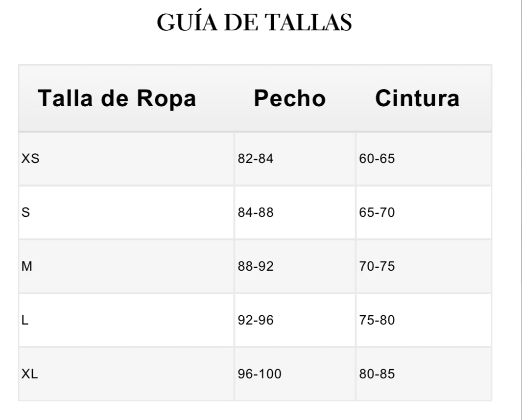Click the GUÍA DE TALLAS heading
The height and width of the screenshot is (420, 522).
click(x=254, y=23)
